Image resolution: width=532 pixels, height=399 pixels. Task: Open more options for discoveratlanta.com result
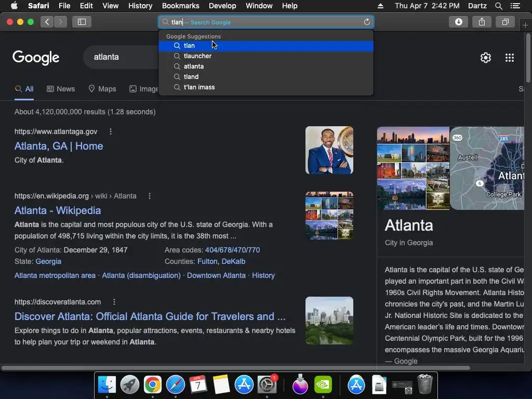pos(114,302)
